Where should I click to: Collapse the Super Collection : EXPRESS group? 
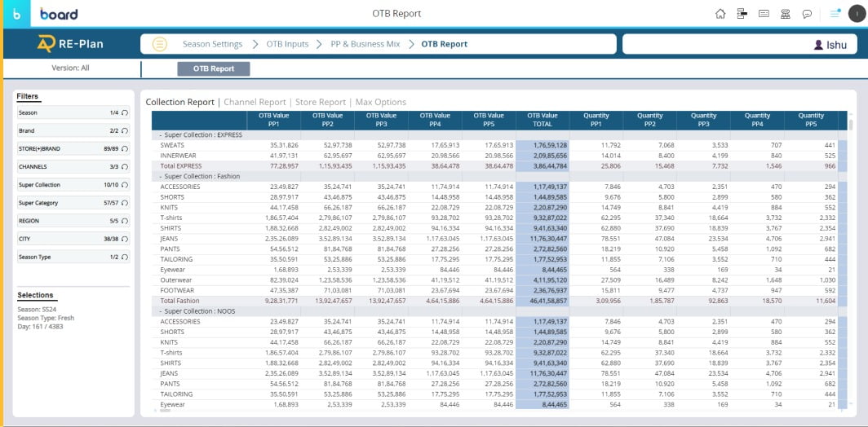(160, 135)
